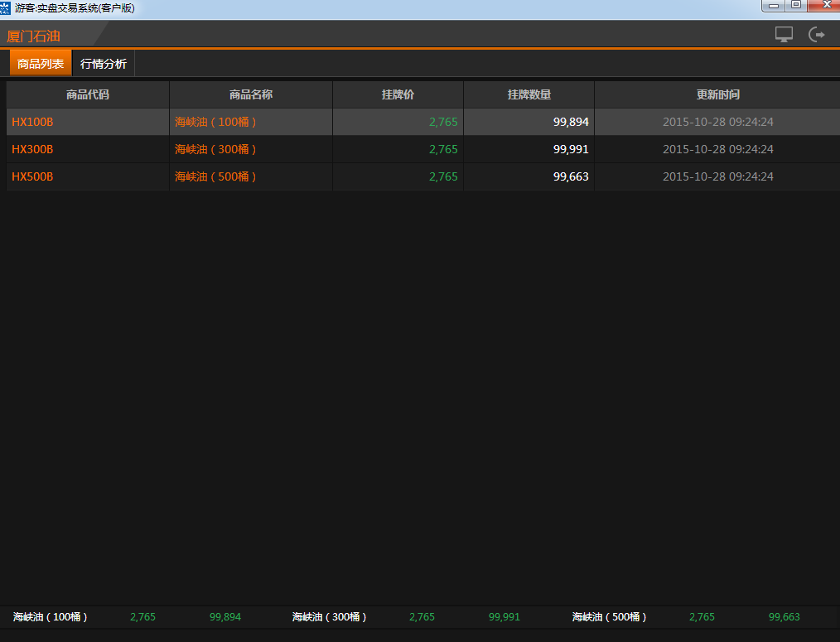Image resolution: width=840 pixels, height=642 pixels.
Task: Click the 挂牌价 column header
Action: click(398, 94)
